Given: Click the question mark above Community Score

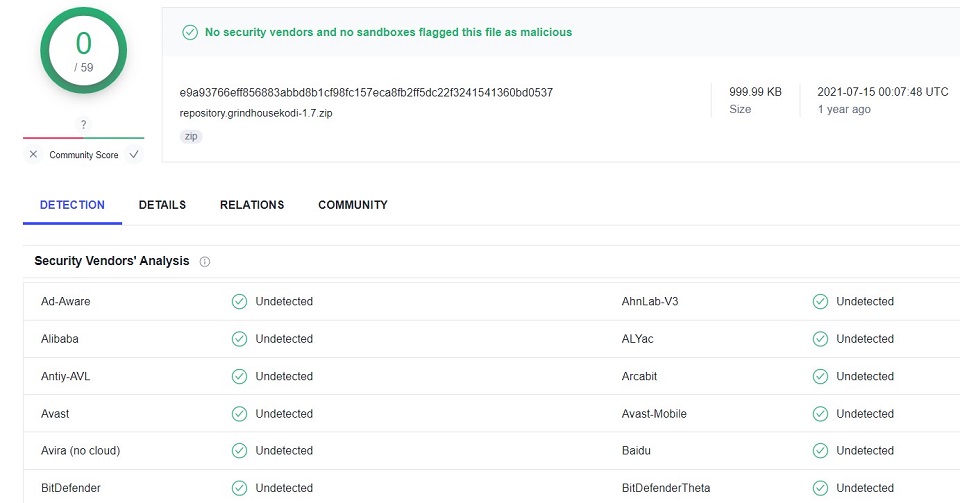Looking at the screenshot, I should point(83,125).
